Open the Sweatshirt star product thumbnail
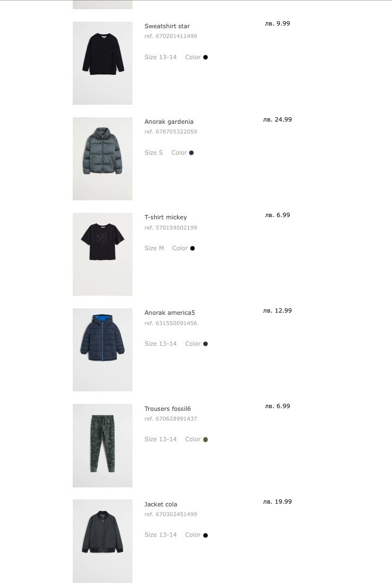The width and height of the screenshot is (392, 584). tap(103, 63)
